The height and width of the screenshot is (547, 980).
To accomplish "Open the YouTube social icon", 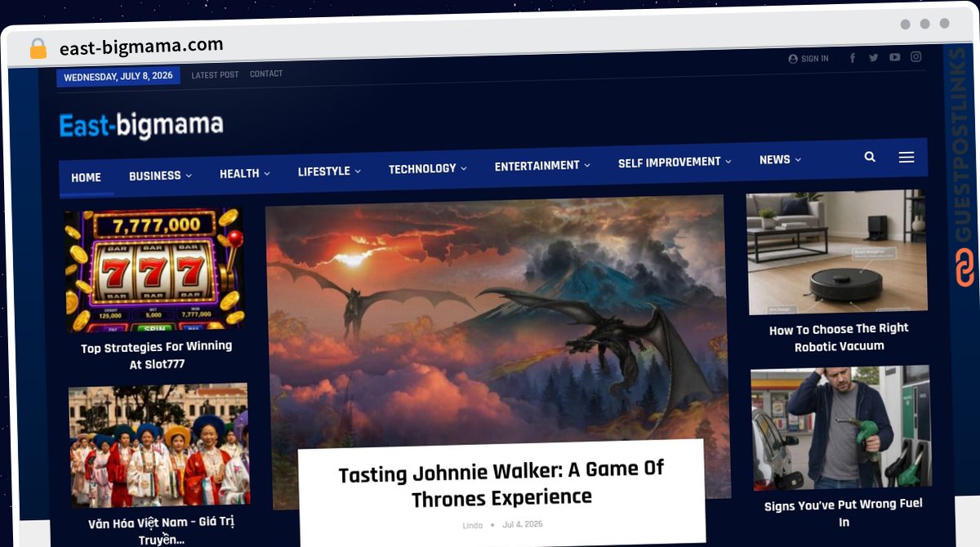I will 895,57.
